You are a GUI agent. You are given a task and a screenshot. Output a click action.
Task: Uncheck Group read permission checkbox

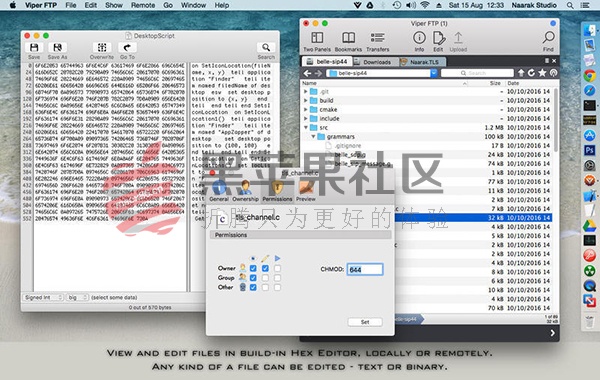tap(253, 278)
